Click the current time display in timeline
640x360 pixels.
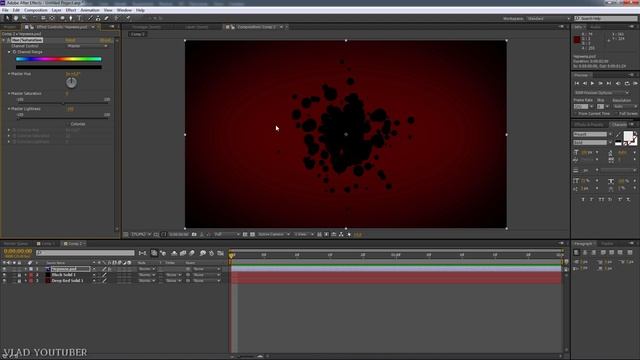pyautogui.click(x=18, y=251)
